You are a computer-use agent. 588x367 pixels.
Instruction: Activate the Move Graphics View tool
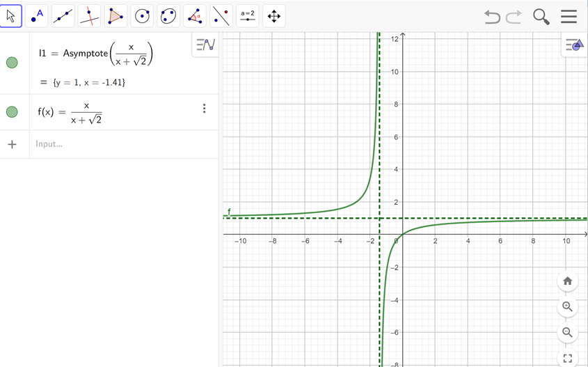(273, 16)
